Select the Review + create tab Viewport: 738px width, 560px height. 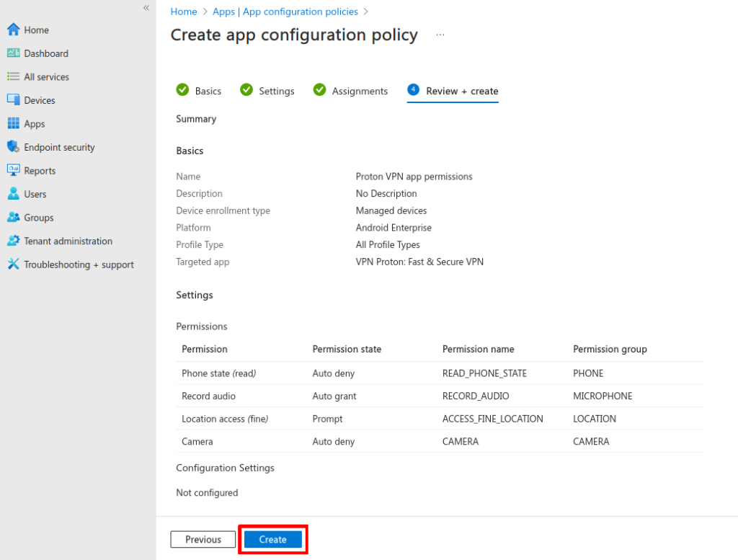click(x=453, y=91)
